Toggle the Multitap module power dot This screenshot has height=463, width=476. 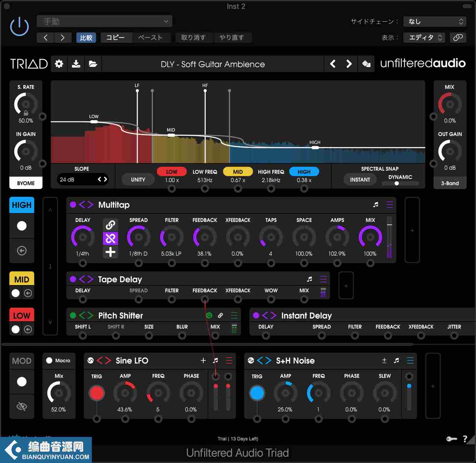pos(73,204)
